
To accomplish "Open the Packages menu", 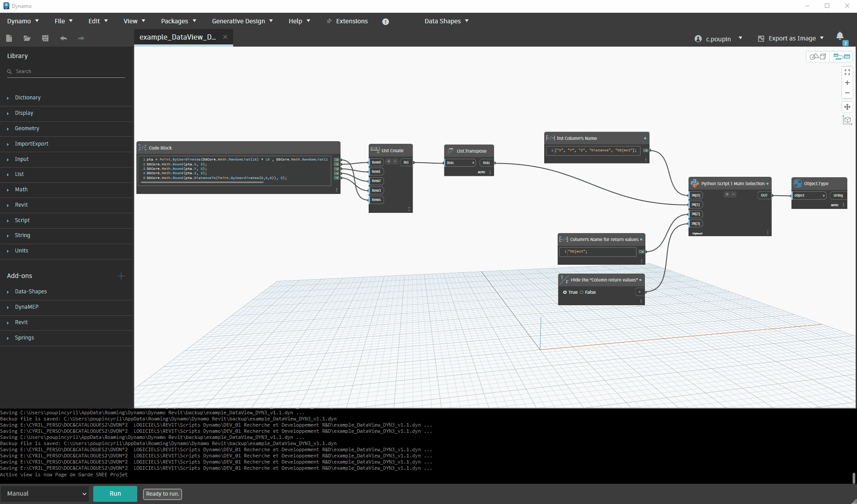I will [x=178, y=21].
